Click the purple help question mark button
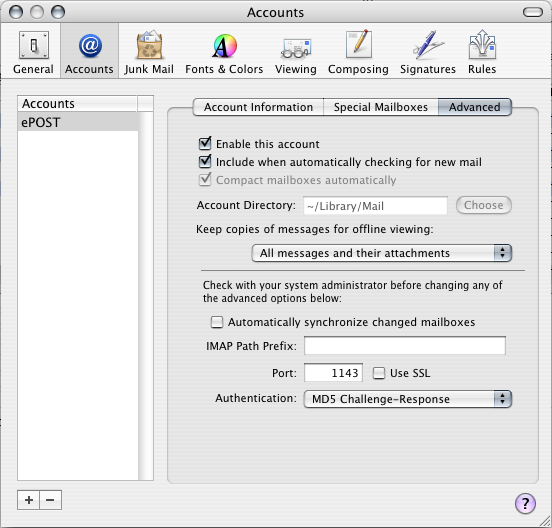This screenshot has width=552, height=528. pyautogui.click(x=525, y=503)
